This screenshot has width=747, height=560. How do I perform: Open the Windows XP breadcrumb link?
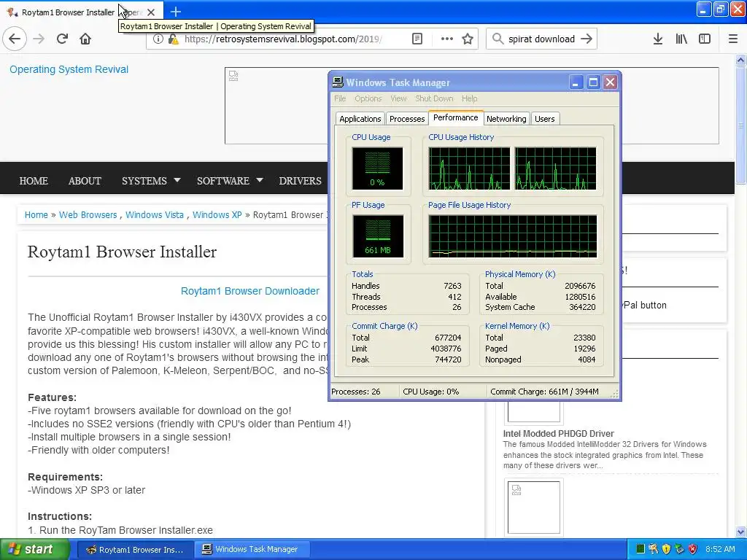(217, 215)
